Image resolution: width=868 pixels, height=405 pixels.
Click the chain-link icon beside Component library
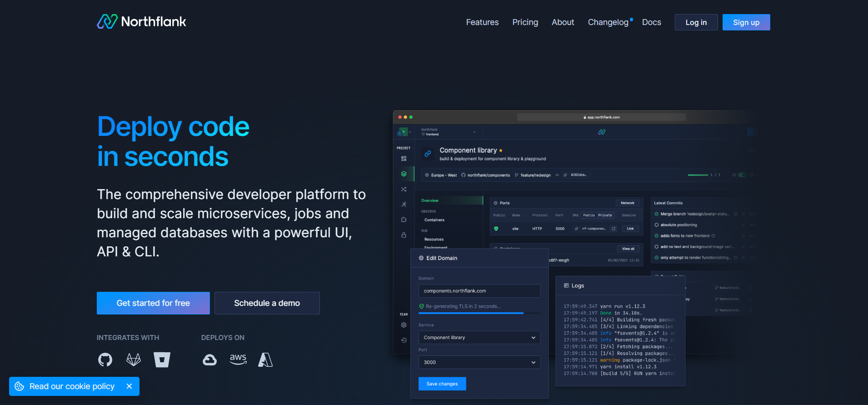(x=428, y=154)
